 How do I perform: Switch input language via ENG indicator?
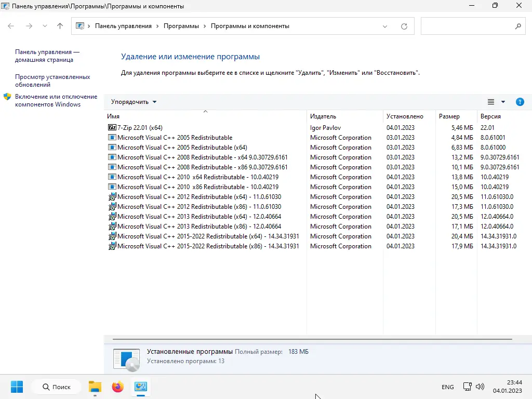click(x=447, y=387)
